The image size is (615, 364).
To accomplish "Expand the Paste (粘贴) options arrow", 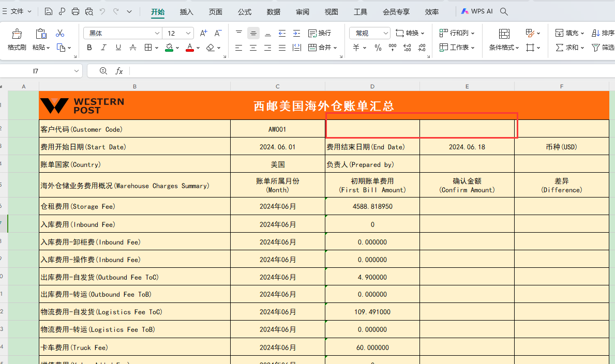I will point(48,48).
